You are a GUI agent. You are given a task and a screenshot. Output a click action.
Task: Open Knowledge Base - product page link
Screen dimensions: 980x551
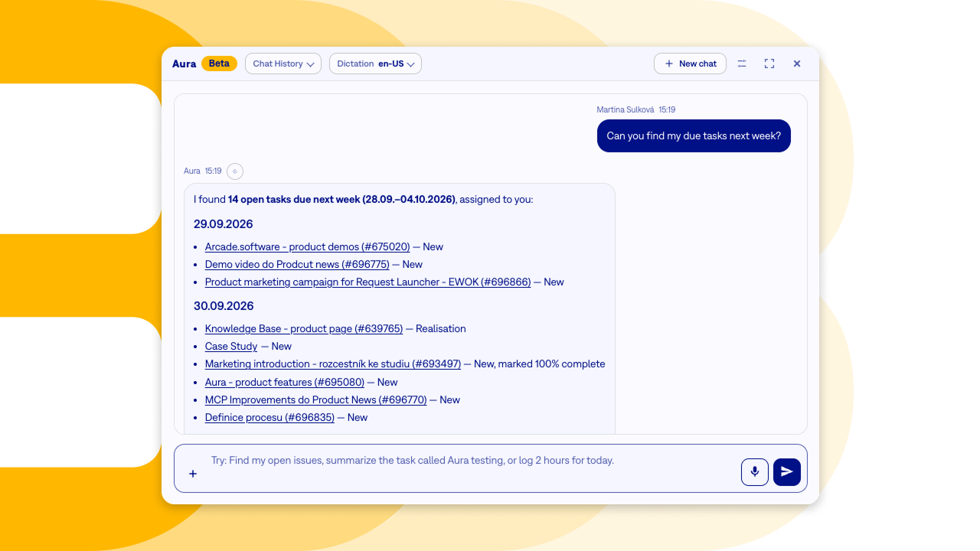304,329
